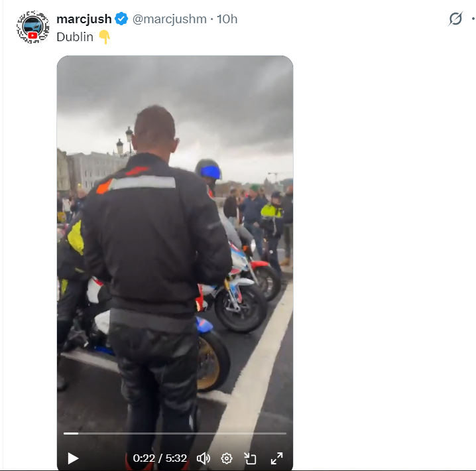The height and width of the screenshot is (471, 476).
Task: Mute the video using the speaker icon
Action: [204, 458]
